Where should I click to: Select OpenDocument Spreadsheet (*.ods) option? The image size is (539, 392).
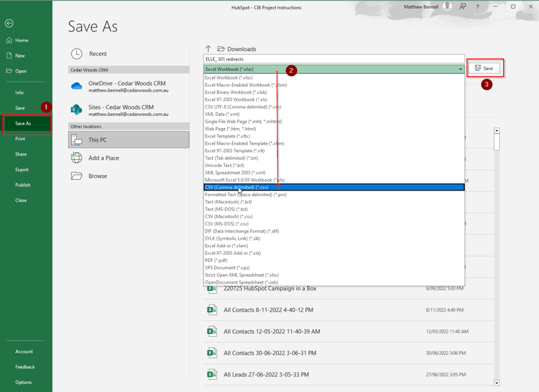pyautogui.click(x=334, y=282)
